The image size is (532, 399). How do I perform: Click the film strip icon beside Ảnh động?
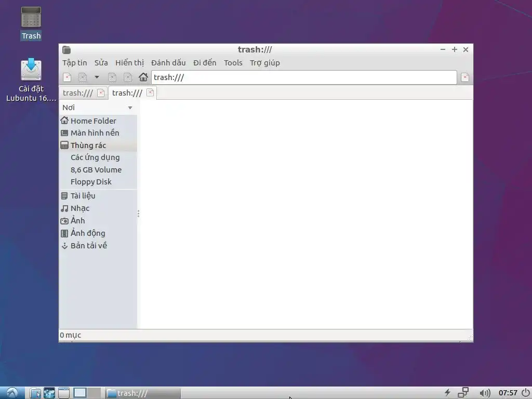(64, 233)
